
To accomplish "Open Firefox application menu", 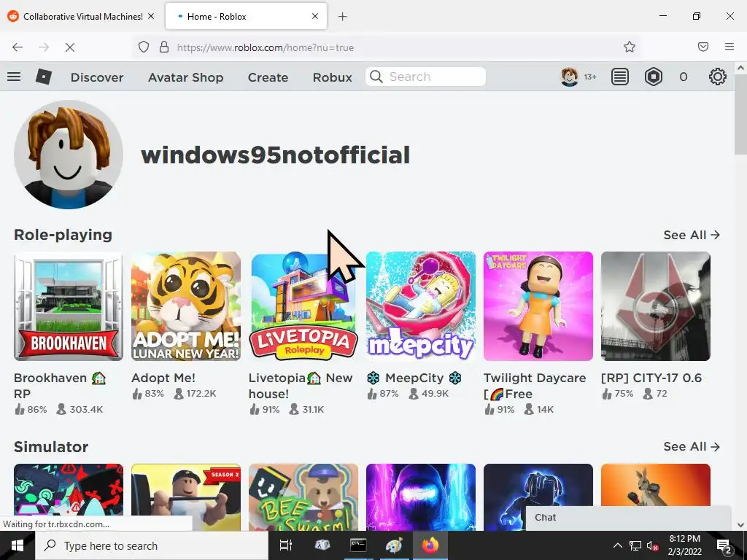I will 729,47.
